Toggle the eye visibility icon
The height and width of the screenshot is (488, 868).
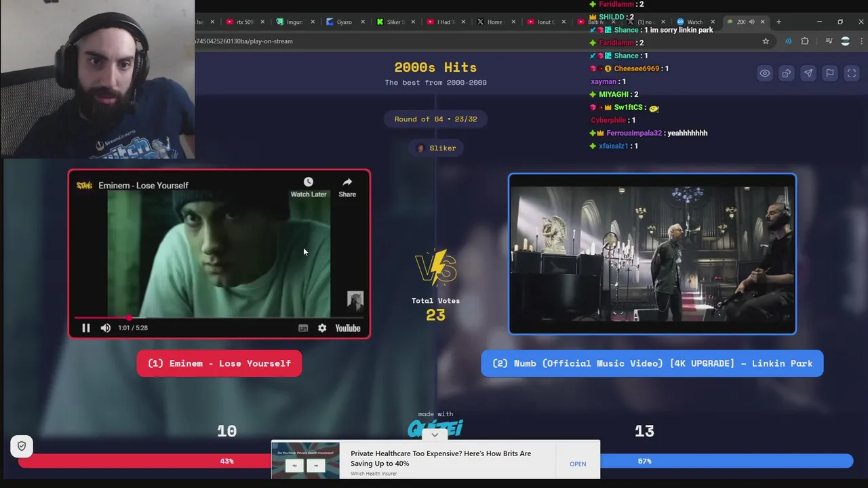click(x=764, y=73)
